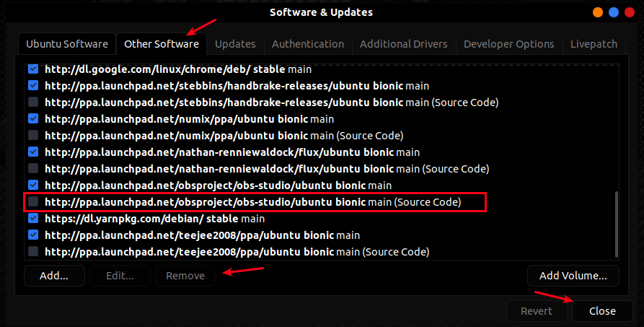Go to the Authentication tab
Viewport: 644px width, 327px height.
(308, 44)
